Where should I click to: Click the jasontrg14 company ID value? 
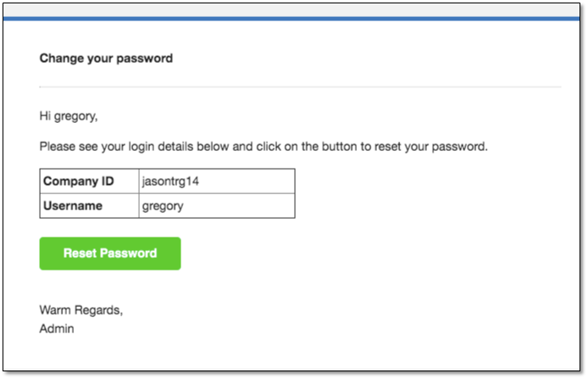click(x=170, y=181)
